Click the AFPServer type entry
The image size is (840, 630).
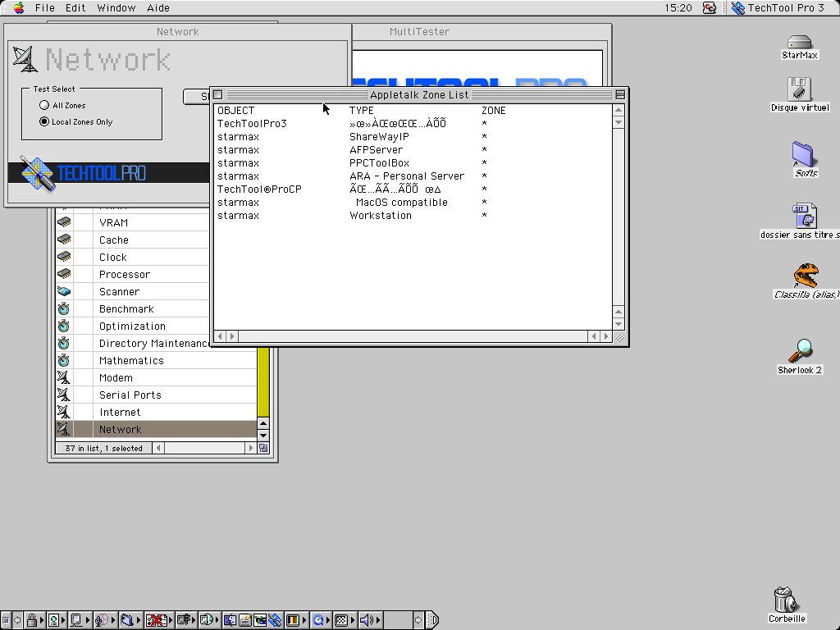coord(376,149)
